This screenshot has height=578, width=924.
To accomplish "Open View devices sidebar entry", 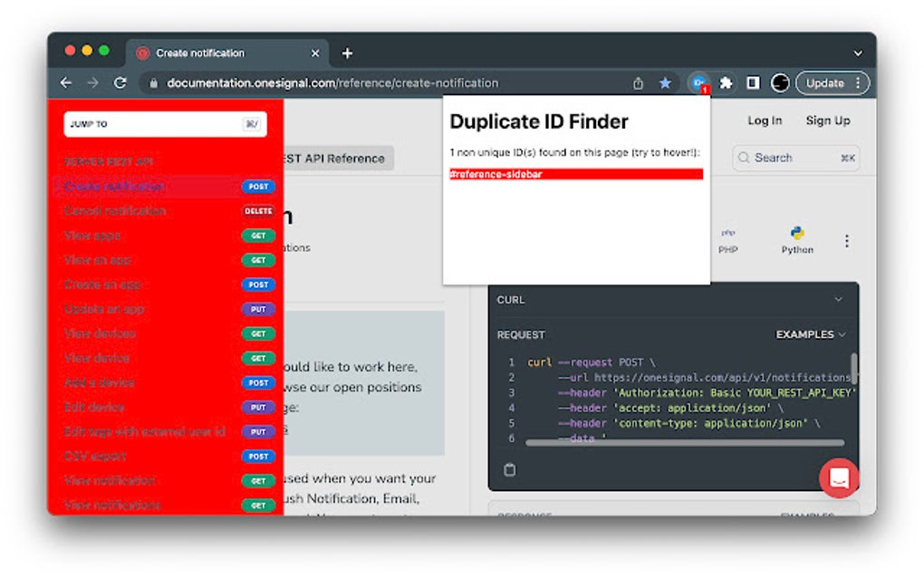I will pyautogui.click(x=165, y=333).
